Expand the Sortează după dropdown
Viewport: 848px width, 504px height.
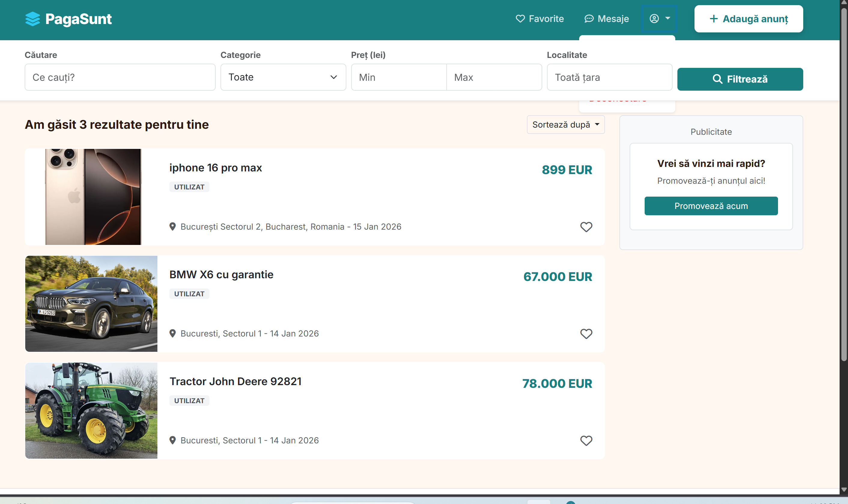(566, 125)
